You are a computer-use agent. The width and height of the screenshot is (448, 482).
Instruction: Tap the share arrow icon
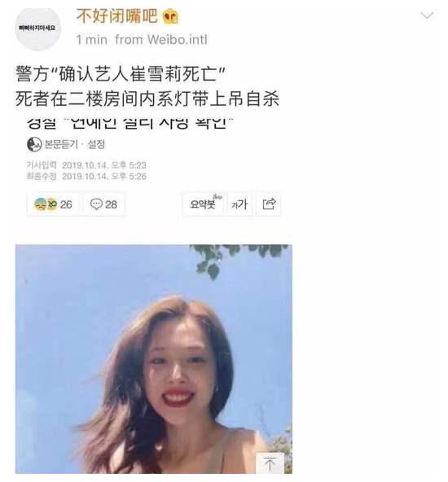pyautogui.click(x=269, y=204)
